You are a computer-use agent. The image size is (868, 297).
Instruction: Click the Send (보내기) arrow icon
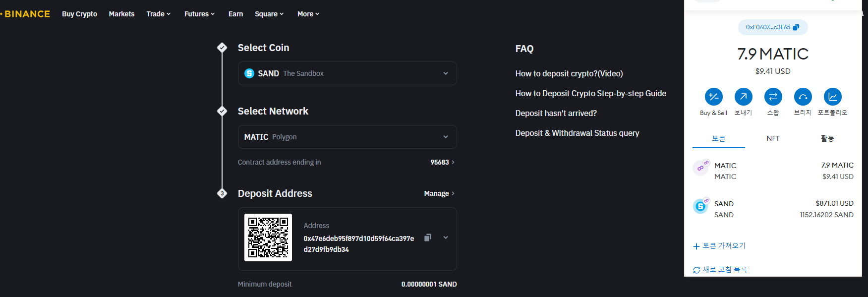(x=744, y=97)
